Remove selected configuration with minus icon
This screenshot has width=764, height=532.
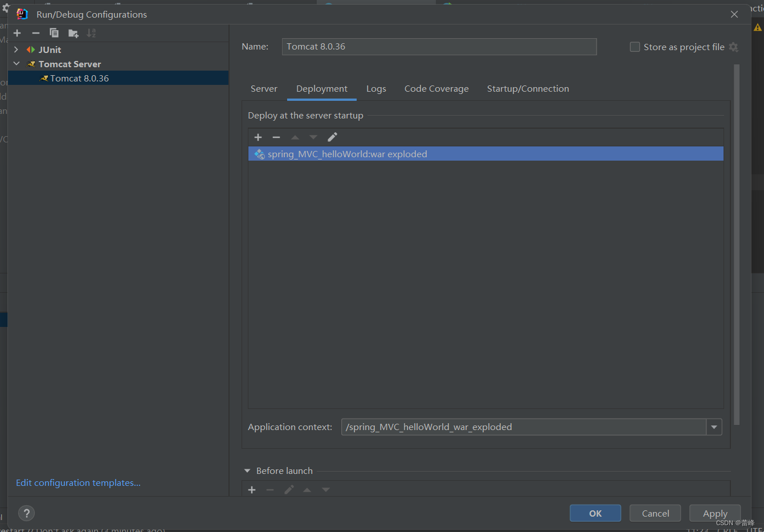[36, 33]
